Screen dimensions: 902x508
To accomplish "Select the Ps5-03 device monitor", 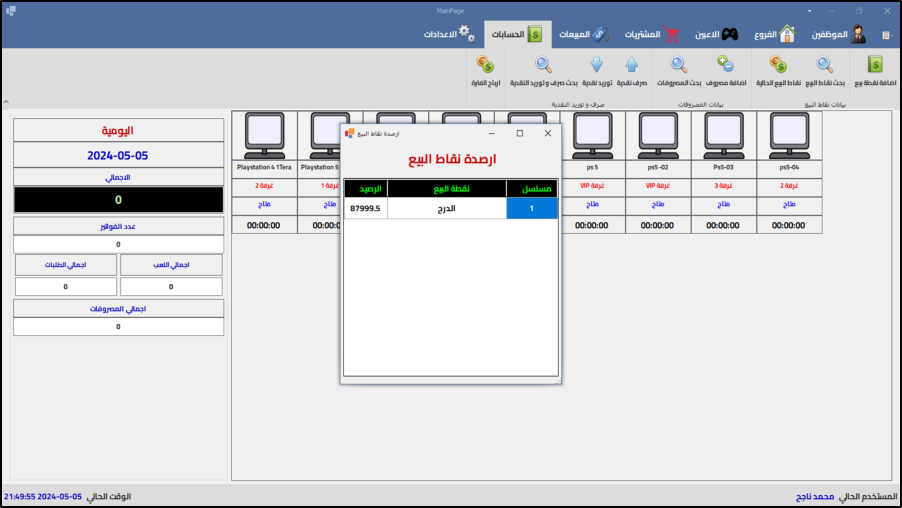I will pyautogui.click(x=723, y=131).
